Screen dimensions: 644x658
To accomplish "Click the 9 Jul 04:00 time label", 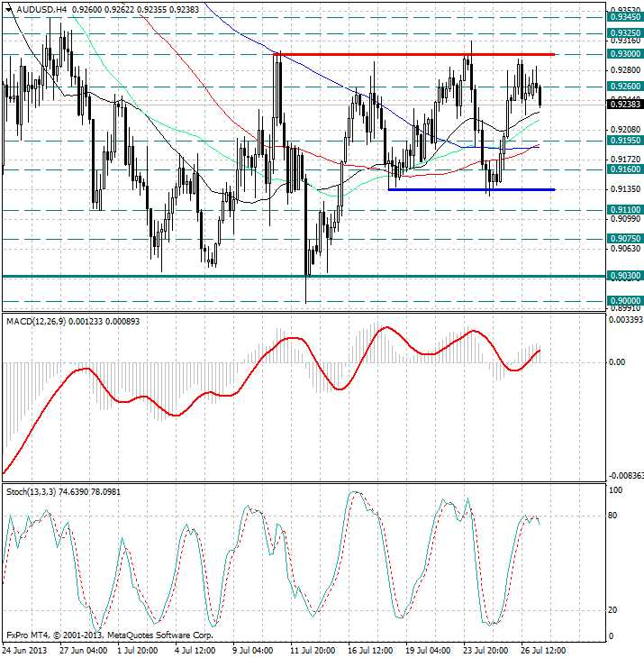I will click(253, 651).
